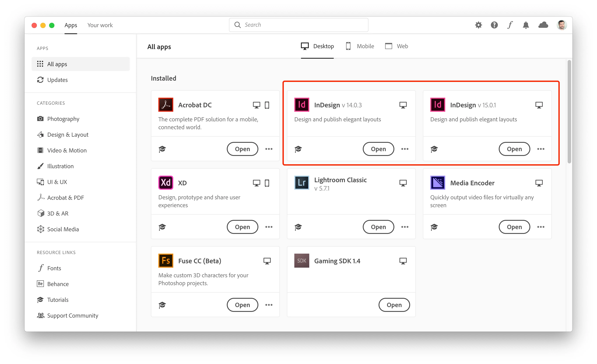Viewport: 597px width, 364px height.
Task: Click the cloud sync status icon
Action: [x=543, y=25]
